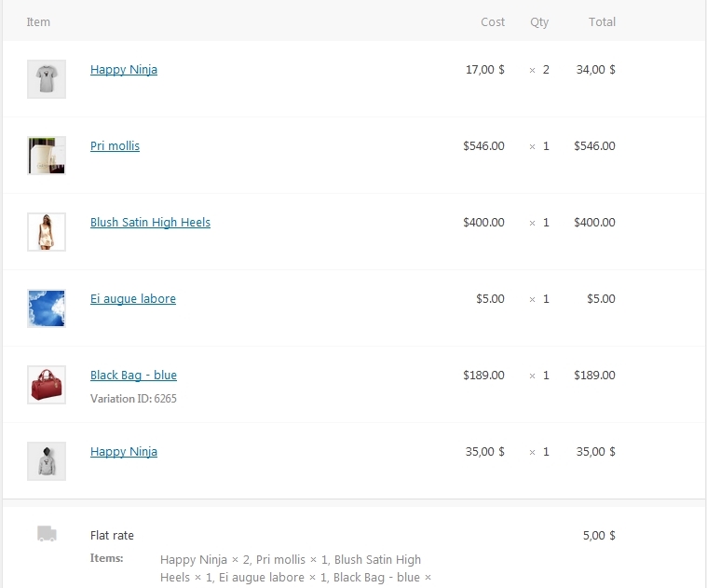This screenshot has width=707, height=588.
Task: Click the Total column header
Action: click(602, 21)
